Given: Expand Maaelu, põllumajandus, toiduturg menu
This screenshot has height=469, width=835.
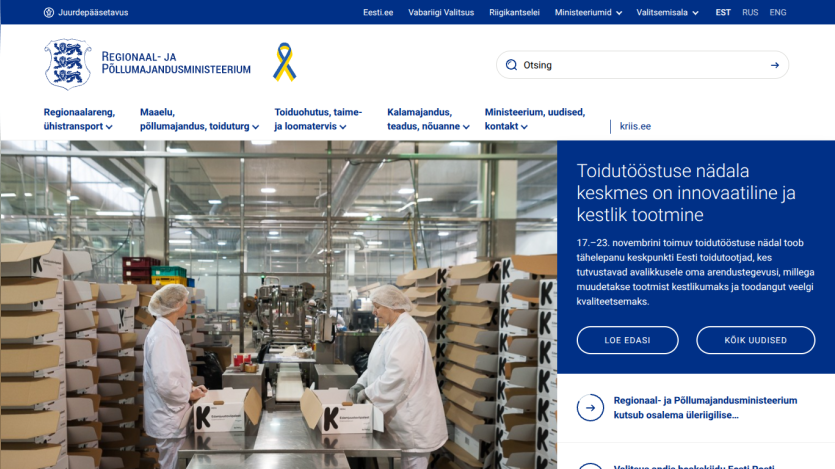Looking at the screenshot, I should click(199, 119).
